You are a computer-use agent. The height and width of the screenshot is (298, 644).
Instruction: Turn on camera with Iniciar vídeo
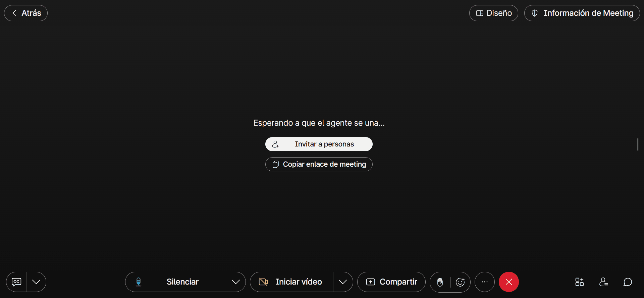pos(292,282)
